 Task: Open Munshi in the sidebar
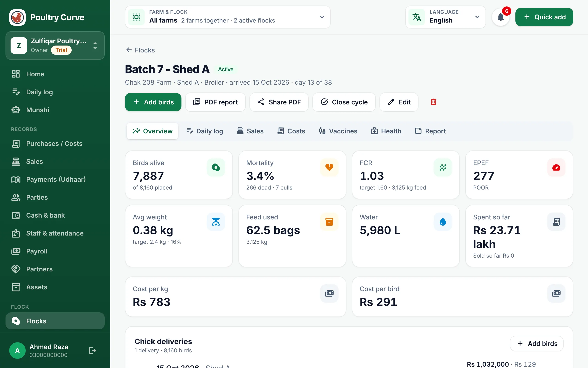55,110
